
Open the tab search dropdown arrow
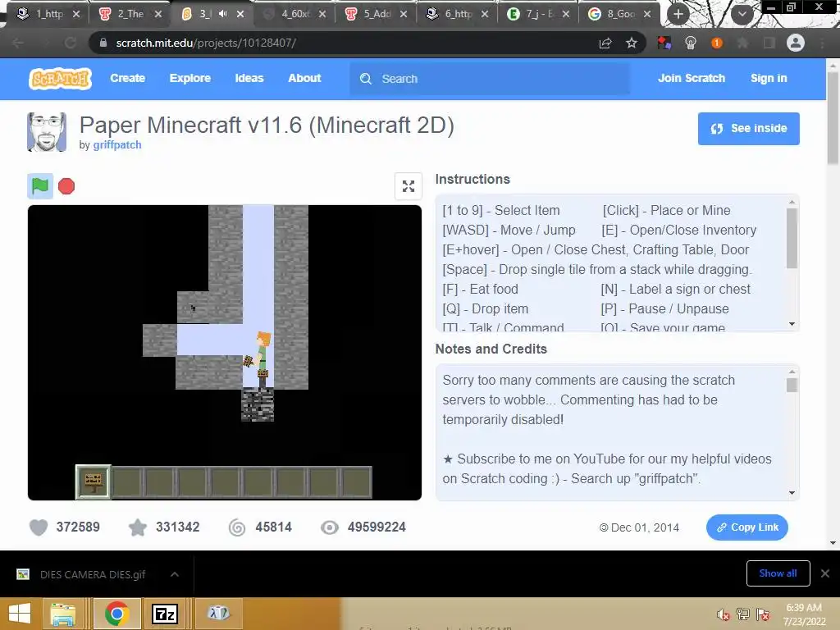tap(742, 14)
